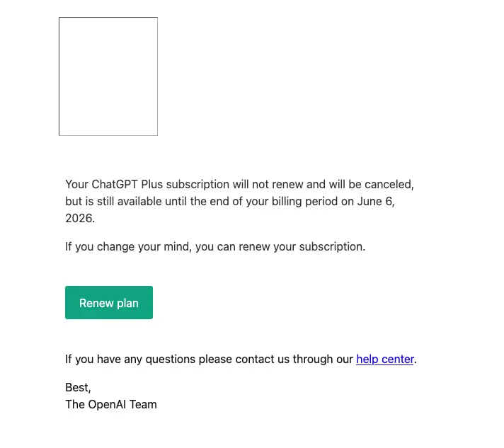
Task: Click the word 'subscription.' ending the second paragraph
Action: point(332,247)
